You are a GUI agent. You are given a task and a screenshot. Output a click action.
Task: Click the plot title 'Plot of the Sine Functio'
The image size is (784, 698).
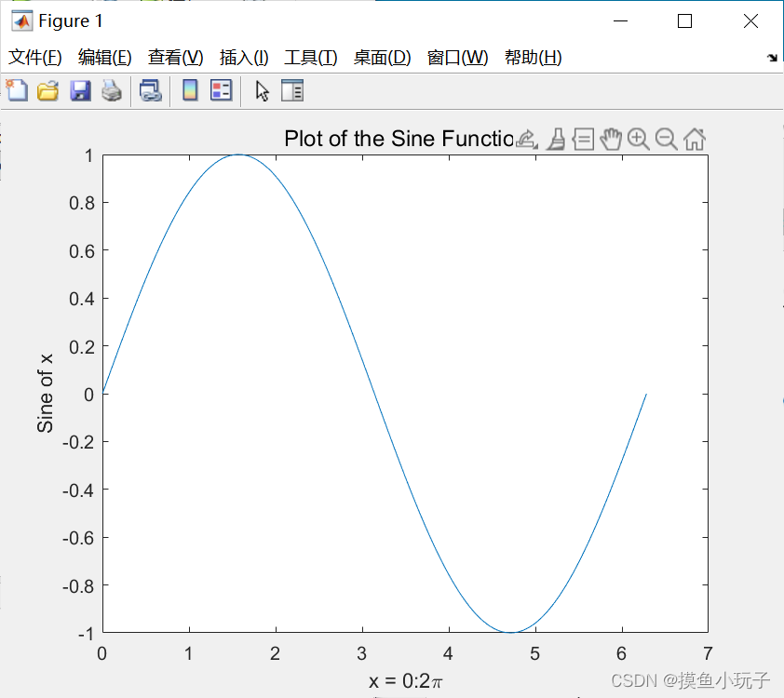pyautogui.click(x=399, y=139)
